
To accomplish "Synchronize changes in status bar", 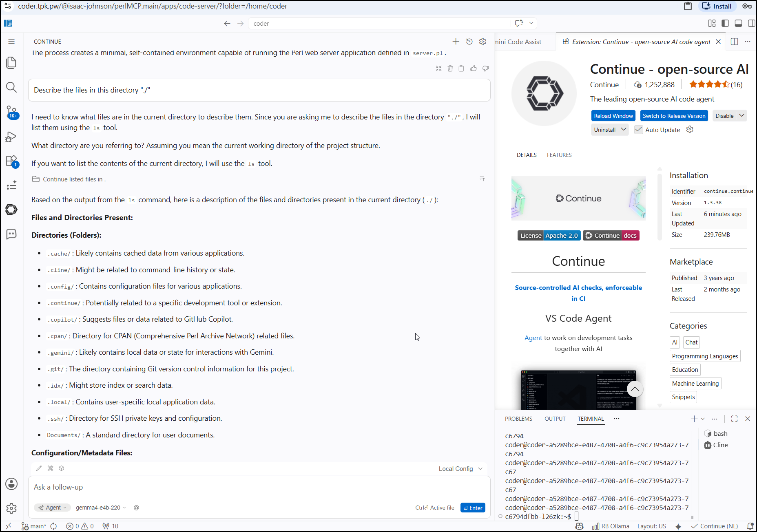I will pyautogui.click(x=54, y=526).
